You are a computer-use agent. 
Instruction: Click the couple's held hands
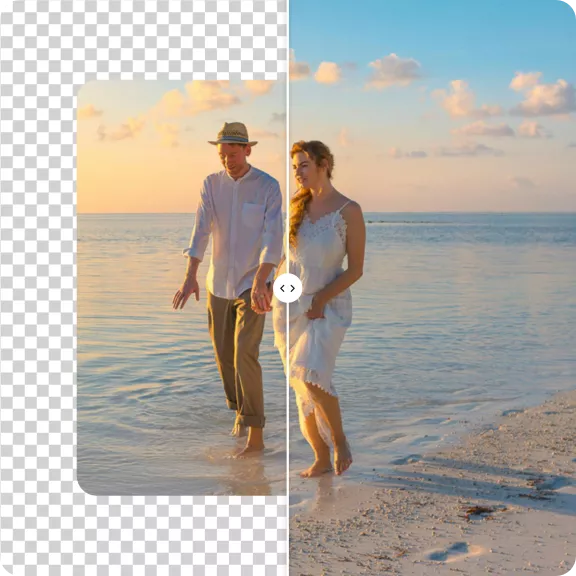click(262, 300)
